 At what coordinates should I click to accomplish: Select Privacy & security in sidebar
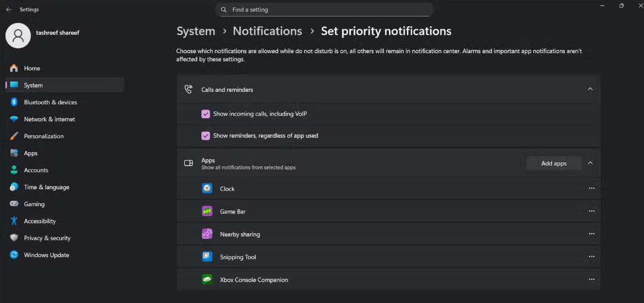[47, 238]
